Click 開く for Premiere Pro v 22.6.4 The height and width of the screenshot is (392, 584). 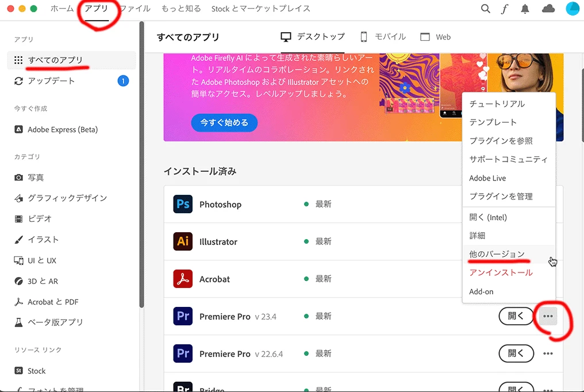[516, 353]
